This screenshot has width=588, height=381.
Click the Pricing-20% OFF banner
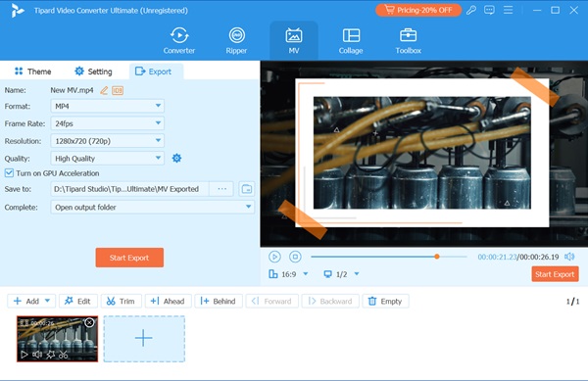pos(418,10)
